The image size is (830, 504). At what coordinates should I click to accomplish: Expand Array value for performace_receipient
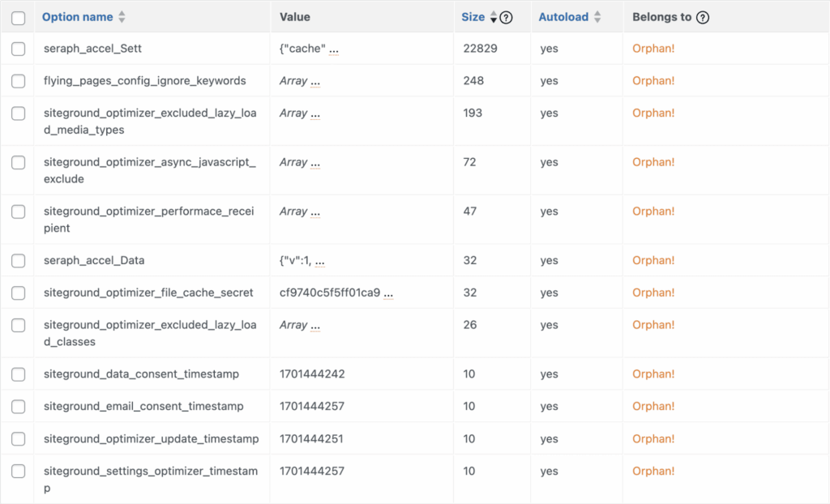315,213
